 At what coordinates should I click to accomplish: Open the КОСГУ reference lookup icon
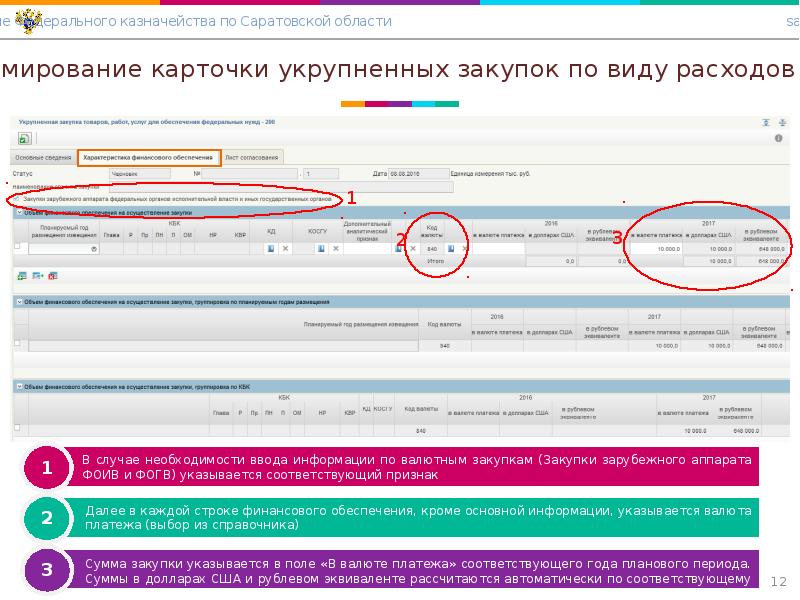[x=320, y=248]
